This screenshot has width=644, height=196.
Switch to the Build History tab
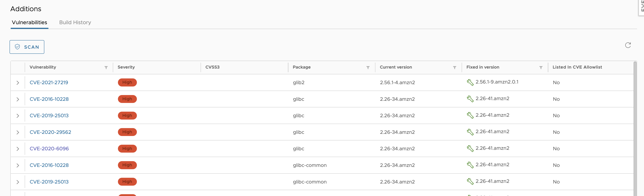coord(75,22)
